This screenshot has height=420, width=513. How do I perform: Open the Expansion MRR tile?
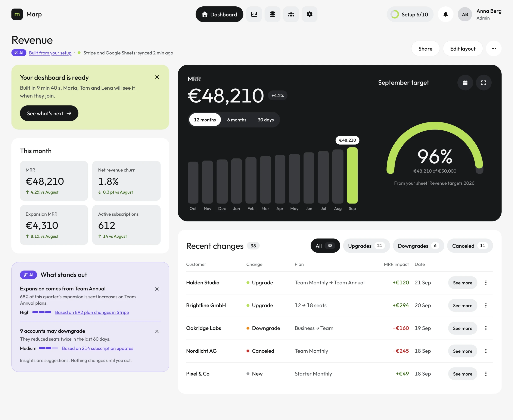54,225
